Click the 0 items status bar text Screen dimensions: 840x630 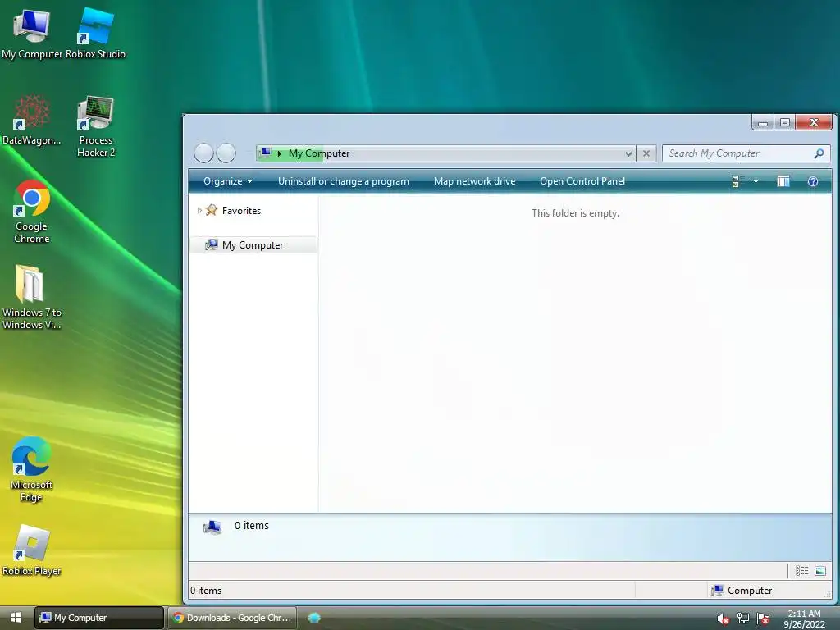click(x=206, y=591)
